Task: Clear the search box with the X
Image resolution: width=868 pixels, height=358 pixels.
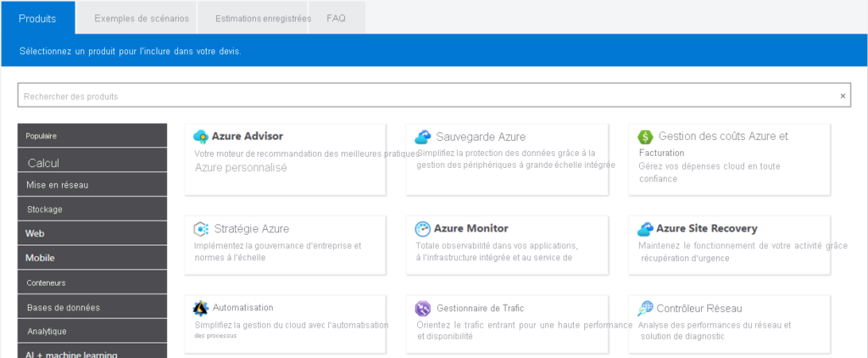Action: tap(843, 96)
